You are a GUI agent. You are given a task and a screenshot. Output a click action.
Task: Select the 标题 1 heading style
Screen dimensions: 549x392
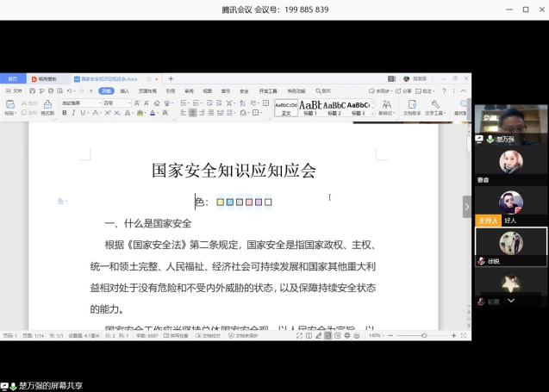pyautogui.click(x=309, y=107)
